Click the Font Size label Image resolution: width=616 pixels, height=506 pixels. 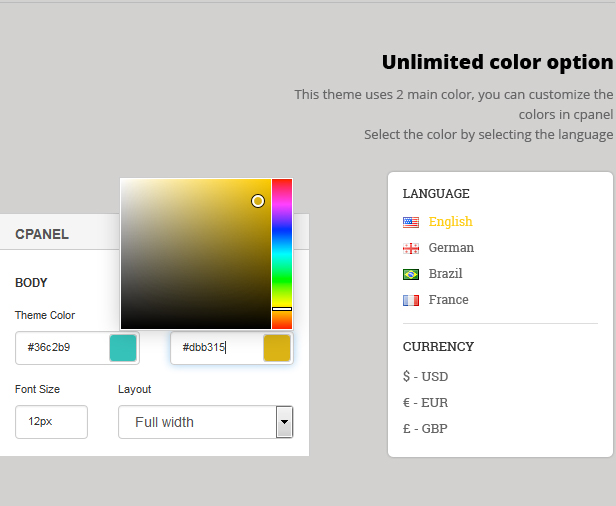pyautogui.click(x=37, y=389)
